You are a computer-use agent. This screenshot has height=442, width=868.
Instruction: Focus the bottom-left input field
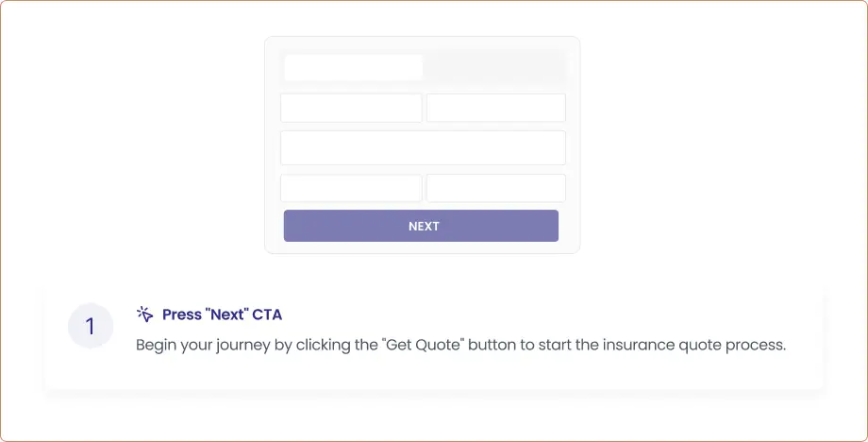pos(351,188)
